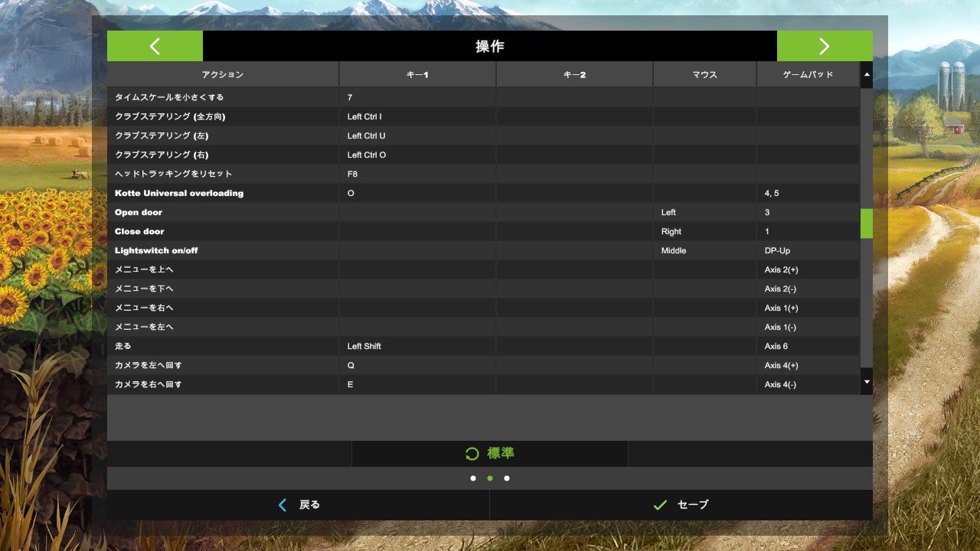Go back with 戻る button

(299, 505)
